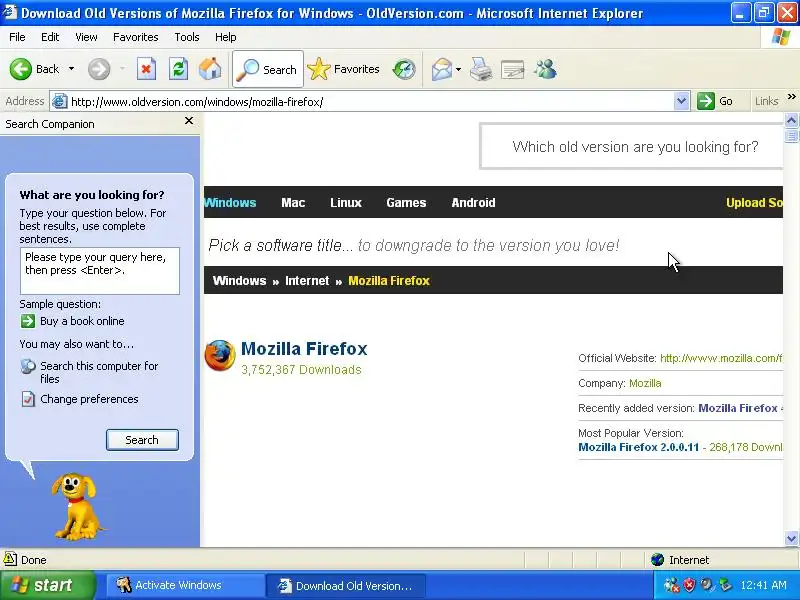Click the Mail envelope icon
The height and width of the screenshot is (600, 800).
(x=441, y=69)
